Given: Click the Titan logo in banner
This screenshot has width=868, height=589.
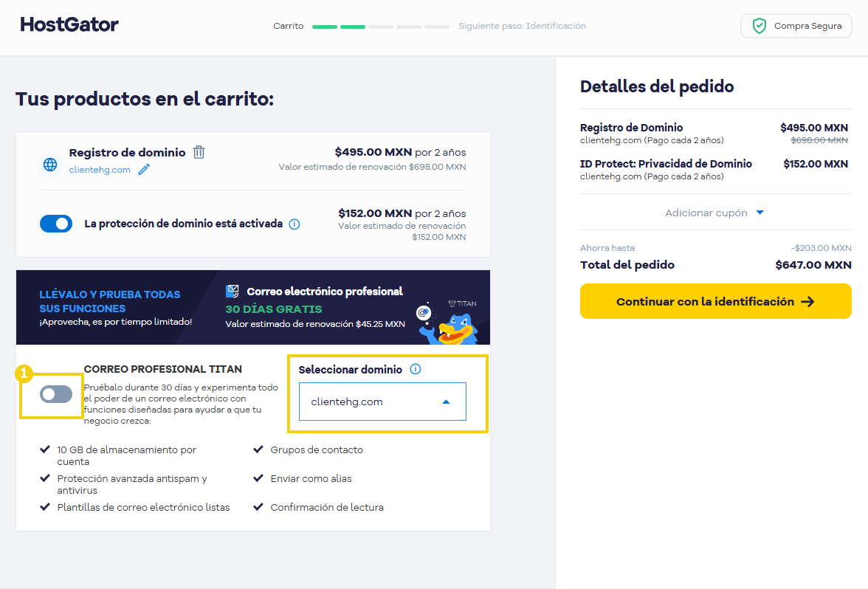Looking at the screenshot, I should (462, 303).
